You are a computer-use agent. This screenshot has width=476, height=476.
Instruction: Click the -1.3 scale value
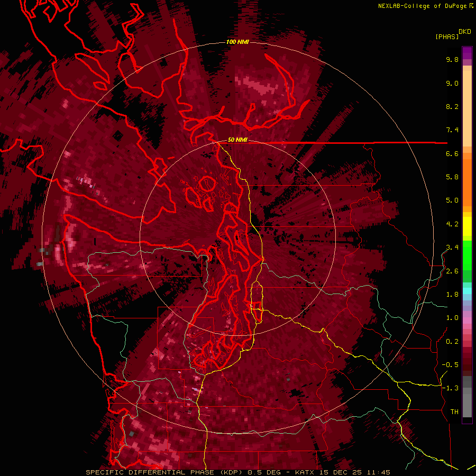pos(450,388)
